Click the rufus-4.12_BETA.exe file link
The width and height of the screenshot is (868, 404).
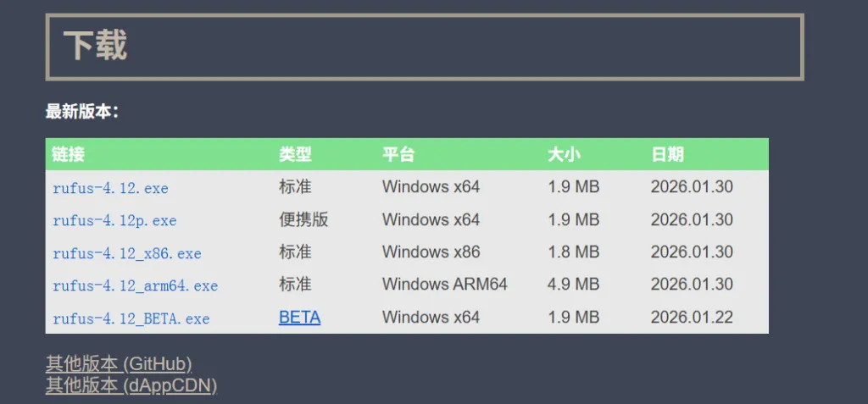point(131,318)
